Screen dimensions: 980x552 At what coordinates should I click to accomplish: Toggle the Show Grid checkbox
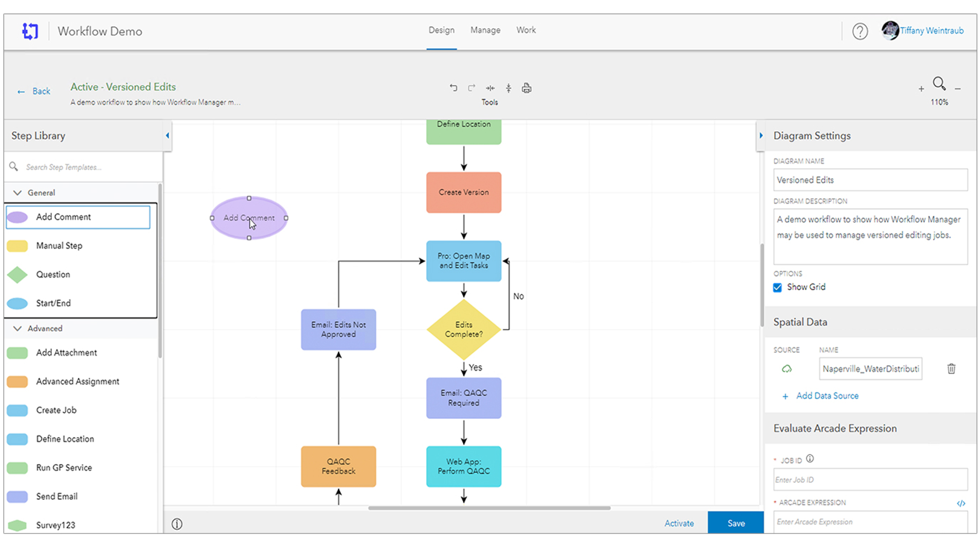777,287
